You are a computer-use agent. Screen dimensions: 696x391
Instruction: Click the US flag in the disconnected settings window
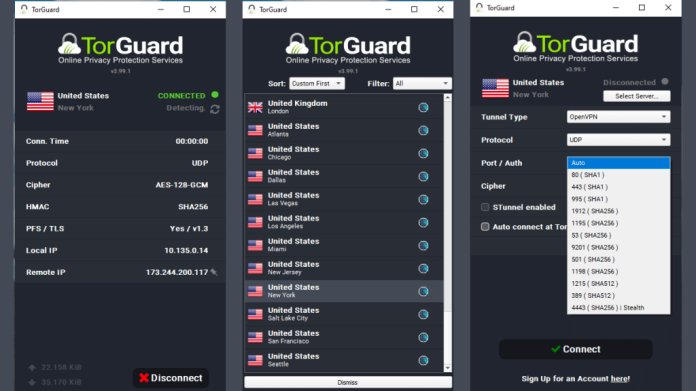[495, 88]
